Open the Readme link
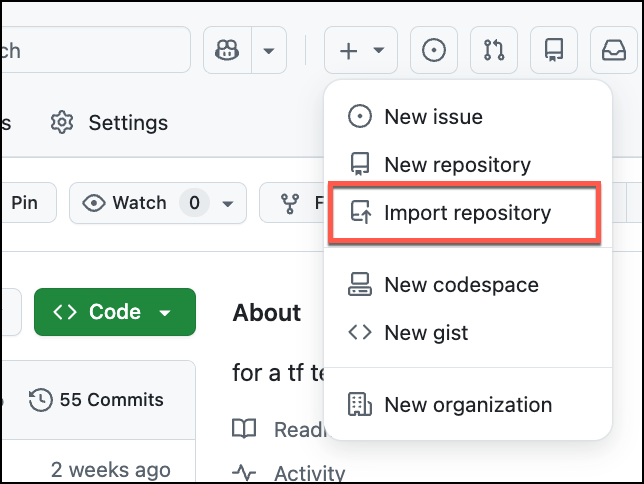This screenshot has width=644, height=484. pos(279,429)
